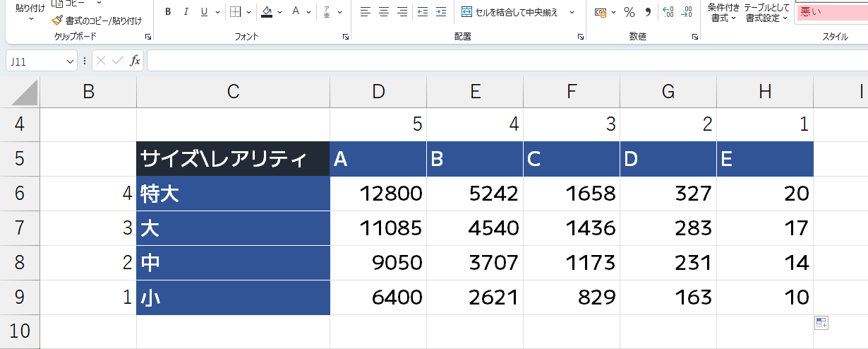The height and width of the screenshot is (349, 868).
Task: Click the Select All corner triangle
Action: (x=20, y=92)
